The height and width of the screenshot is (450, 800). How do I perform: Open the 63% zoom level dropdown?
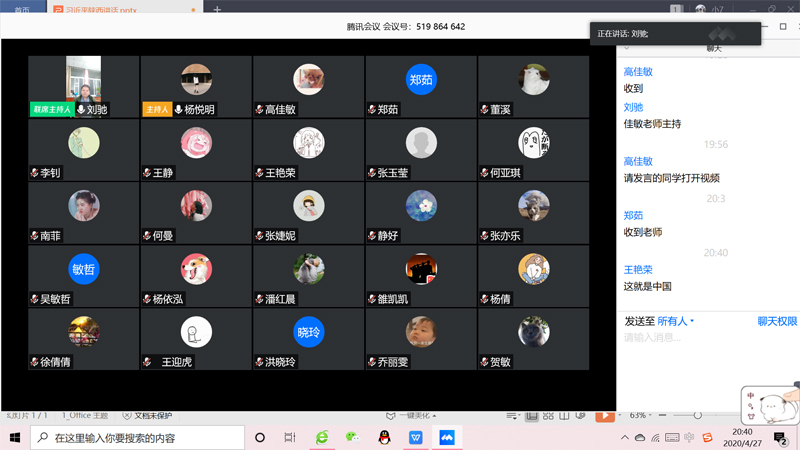pyautogui.click(x=642, y=415)
